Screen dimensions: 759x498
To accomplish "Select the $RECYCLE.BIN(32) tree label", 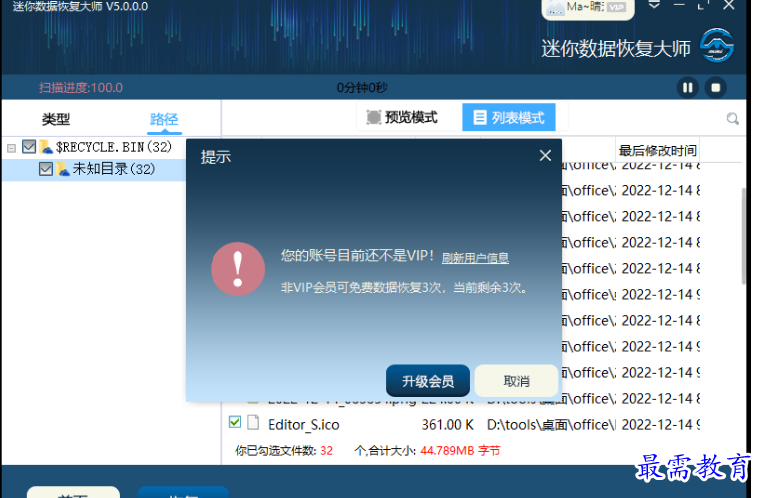I will (x=114, y=147).
